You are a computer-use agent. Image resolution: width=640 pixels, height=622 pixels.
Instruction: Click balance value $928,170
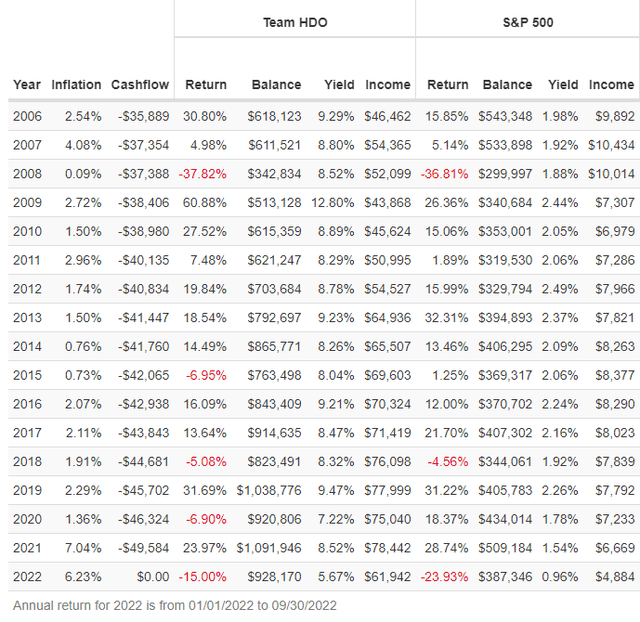click(x=274, y=577)
